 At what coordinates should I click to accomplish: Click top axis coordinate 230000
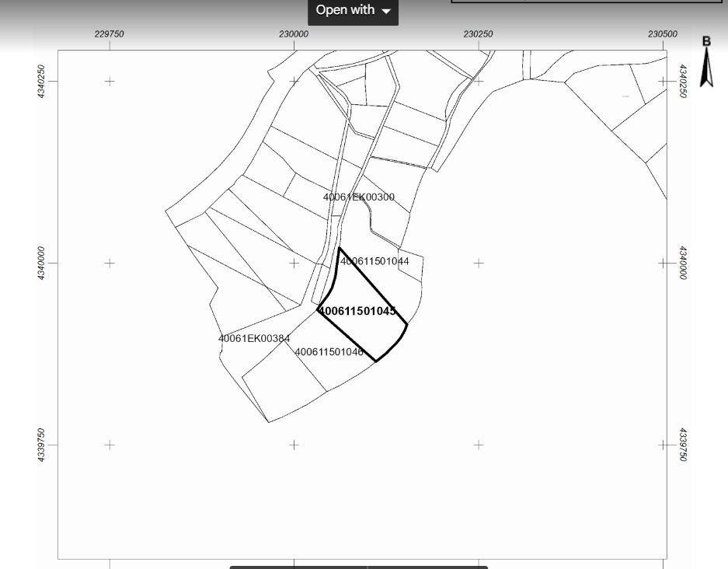coord(294,34)
